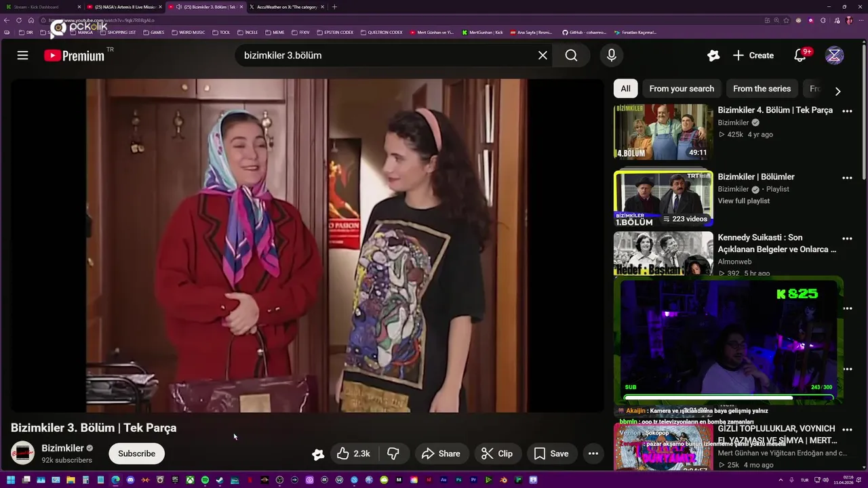Start voice search with the microphone
Image resolution: width=868 pixels, height=488 pixels.
pos(612,56)
